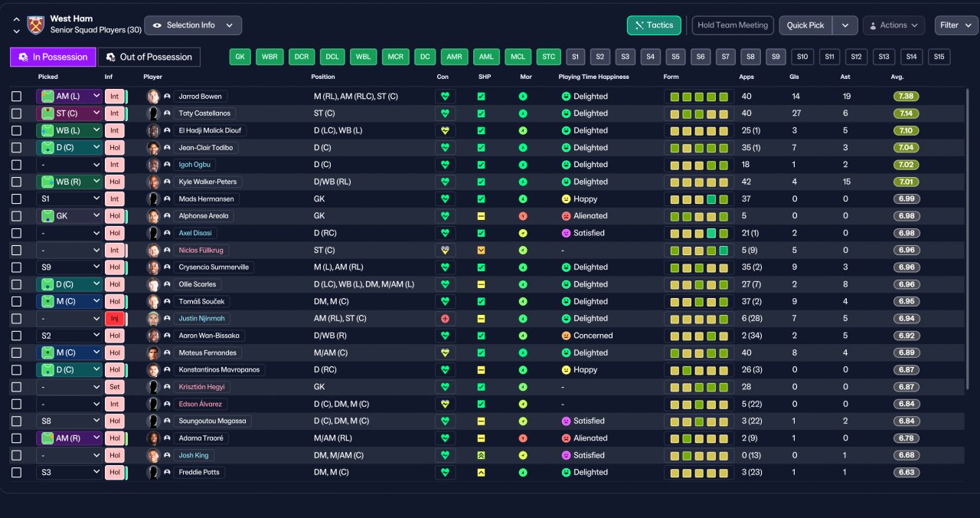Sort the table by Avg. column header
The width and height of the screenshot is (980, 518).
click(x=897, y=77)
